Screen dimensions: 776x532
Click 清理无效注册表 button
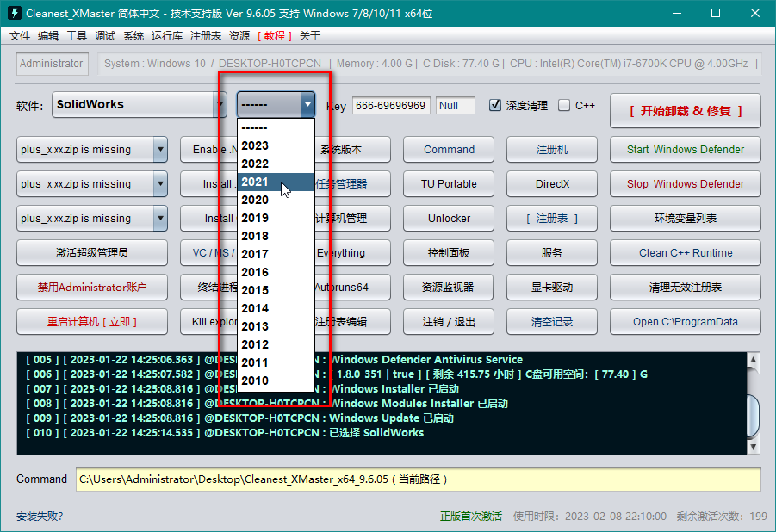pyautogui.click(x=685, y=287)
